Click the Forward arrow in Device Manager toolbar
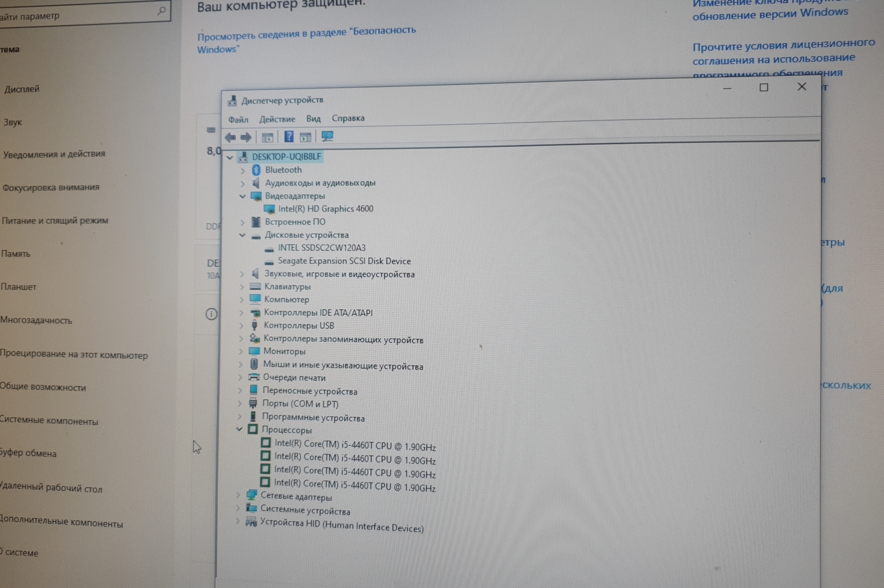Image resolution: width=884 pixels, height=588 pixels. tap(246, 138)
